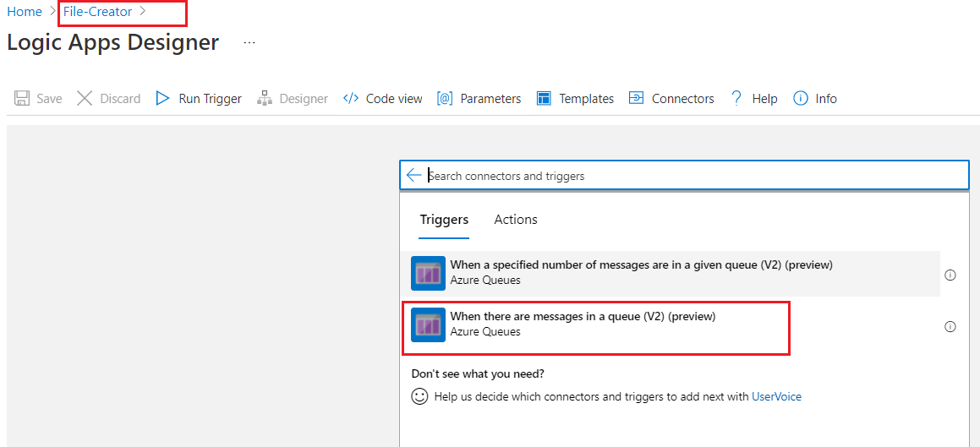This screenshot has width=980, height=447.
Task: Open the ellipsis menu beside Logic Apps Designer
Action: pos(249,42)
